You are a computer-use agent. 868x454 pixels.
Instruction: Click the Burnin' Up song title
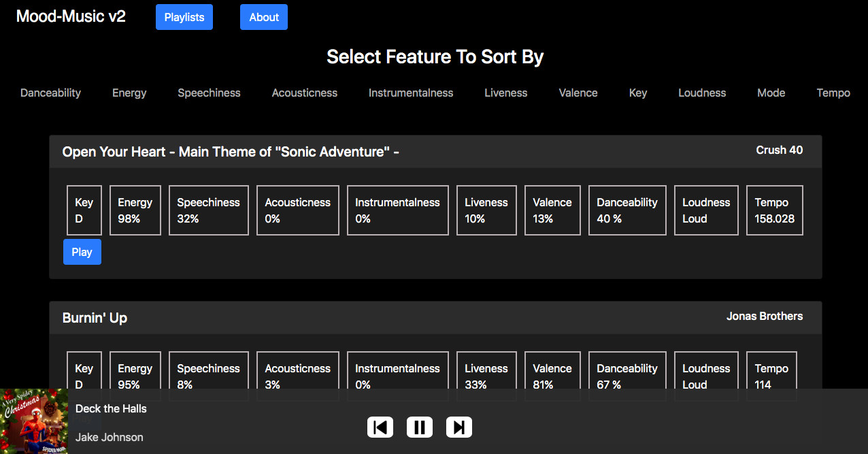pos(95,318)
